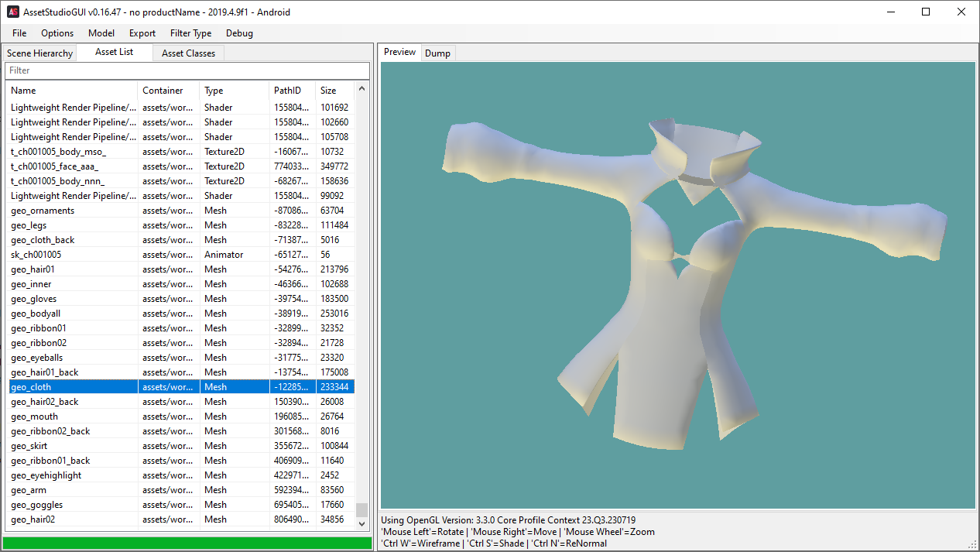Select the Preview tab
980x552 pixels.
400,52
